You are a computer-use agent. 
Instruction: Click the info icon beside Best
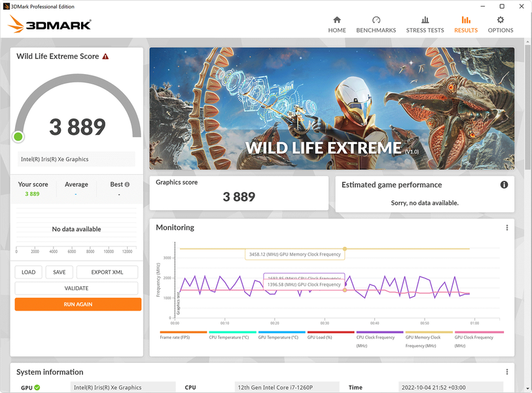pyautogui.click(x=127, y=185)
